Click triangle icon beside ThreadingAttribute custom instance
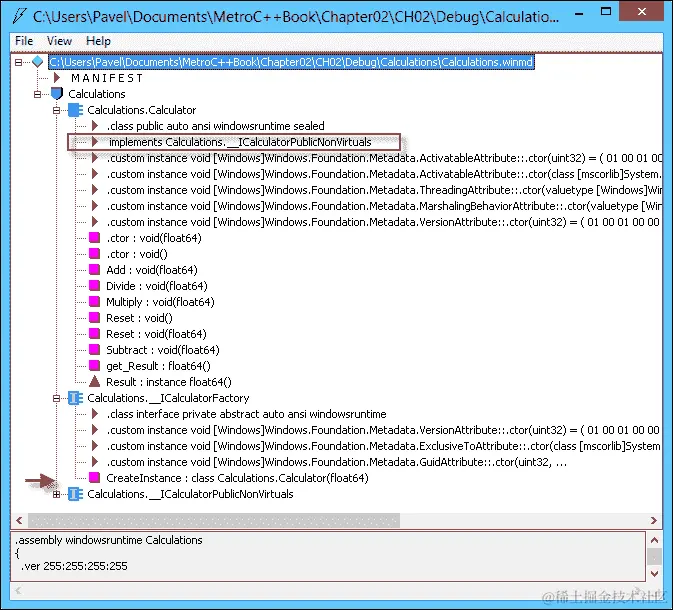The image size is (673, 610). [x=95, y=190]
